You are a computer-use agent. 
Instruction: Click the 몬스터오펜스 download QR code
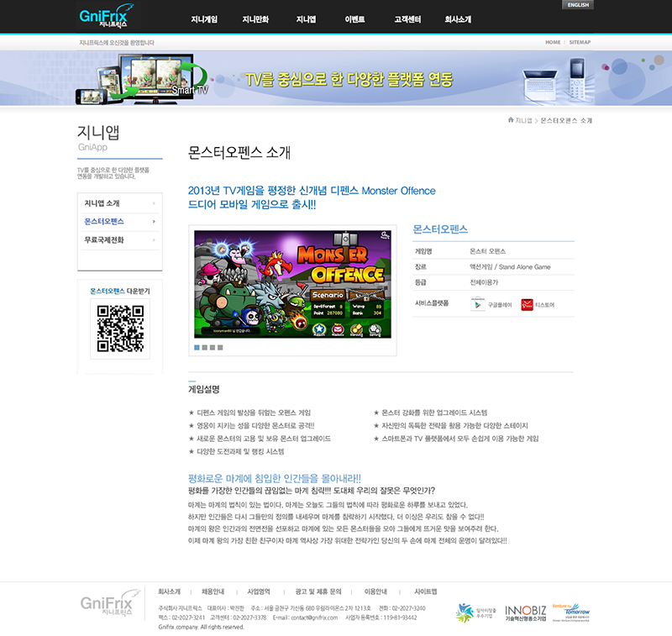(x=120, y=329)
